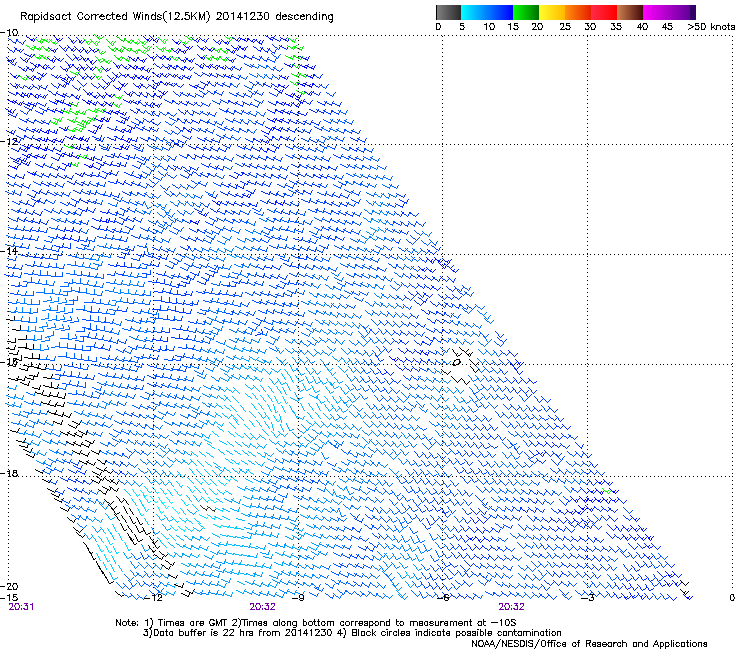Click the '-15' longitude axis label
740x650 pixels.
click(9, 598)
